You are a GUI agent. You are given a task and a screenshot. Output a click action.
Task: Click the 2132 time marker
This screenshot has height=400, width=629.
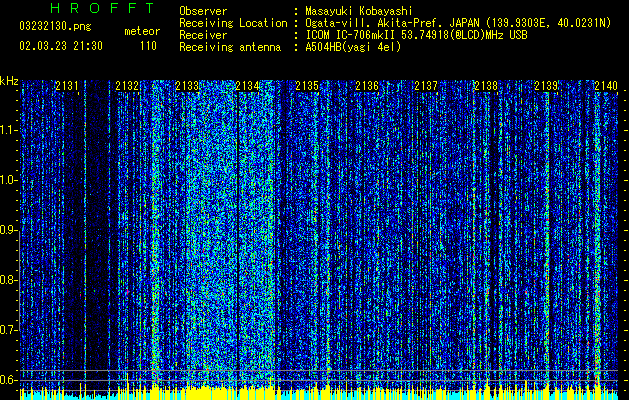(127, 86)
